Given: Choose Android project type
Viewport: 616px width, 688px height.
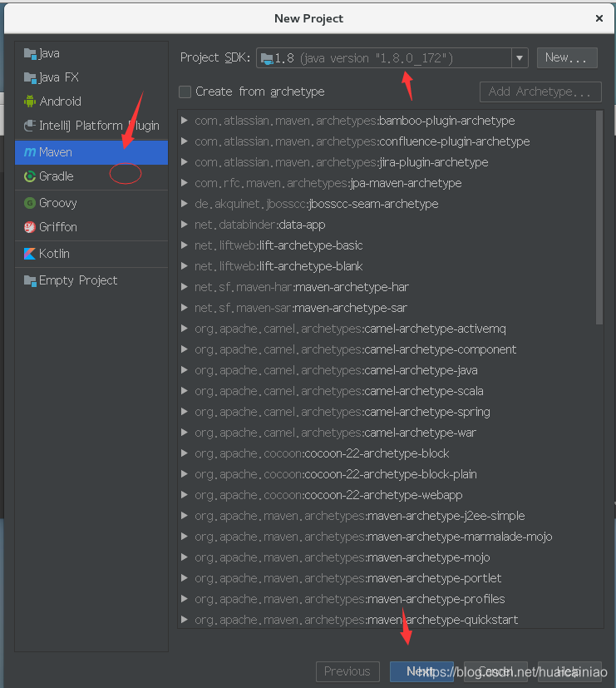Looking at the screenshot, I should (x=91, y=101).
